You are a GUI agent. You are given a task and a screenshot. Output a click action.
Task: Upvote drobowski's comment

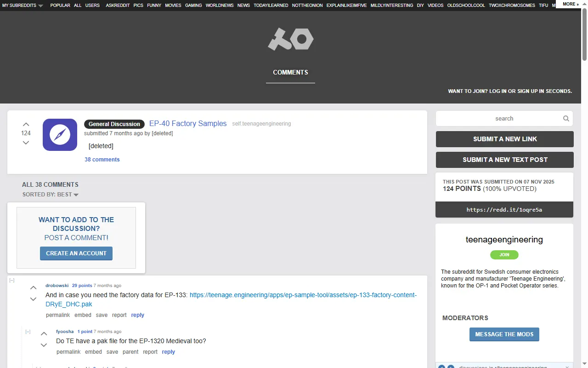[x=33, y=288]
